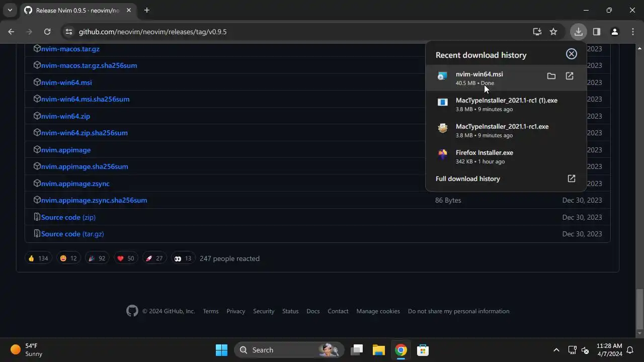Download Source code (zip)

tap(68, 217)
